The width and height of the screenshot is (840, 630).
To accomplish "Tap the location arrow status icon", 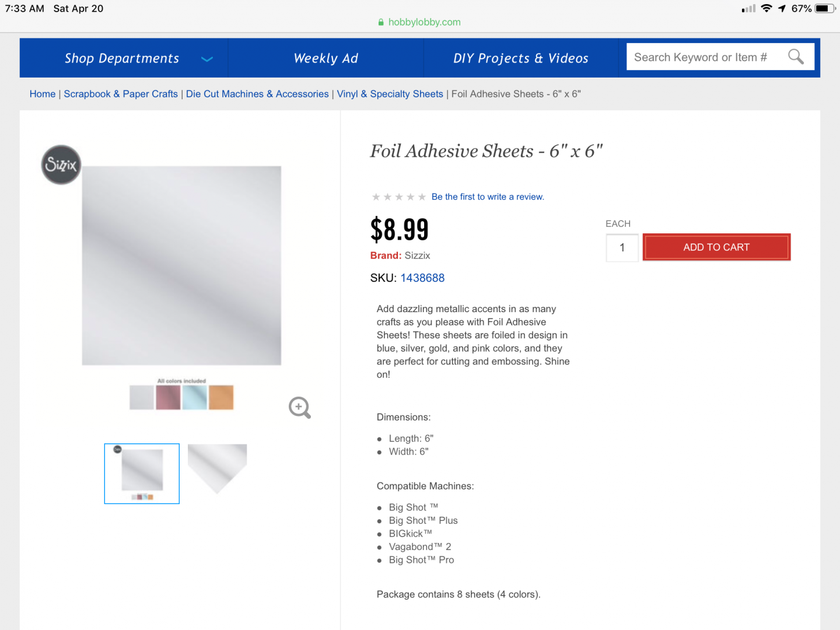I will coord(782,9).
